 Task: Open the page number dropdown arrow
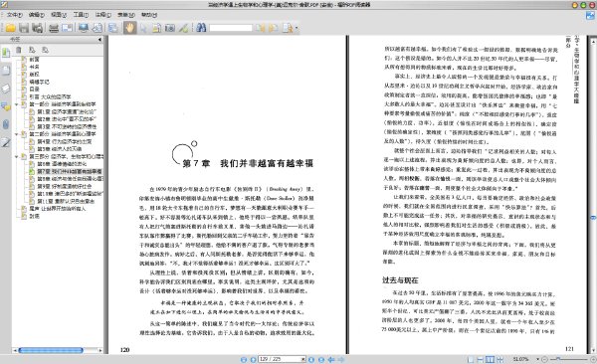(x=303, y=359)
